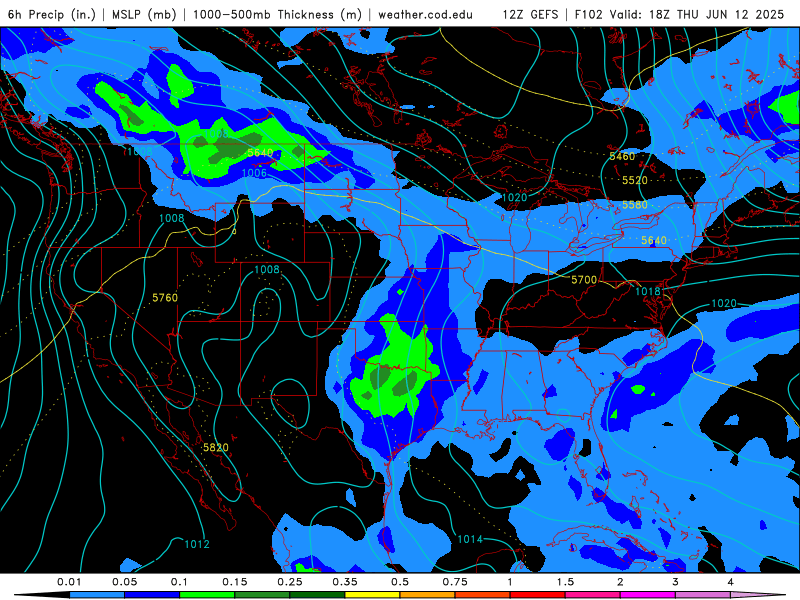Image resolution: width=800 pixels, height=600 pixels.
Task: Click the 1006 pressure contour label
Action: pos(254,173)
